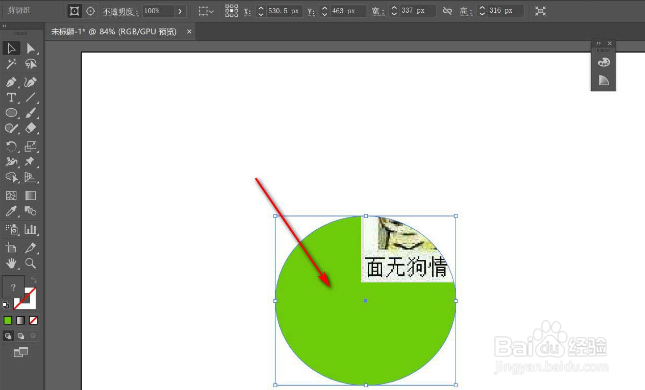Open the Color Guide panel icon
This screenshot has width=645, height=390.
tap(603, 80)
